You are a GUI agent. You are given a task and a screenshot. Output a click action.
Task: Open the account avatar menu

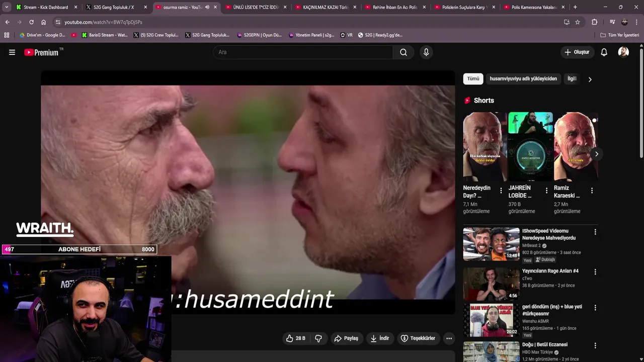[623, 52]
